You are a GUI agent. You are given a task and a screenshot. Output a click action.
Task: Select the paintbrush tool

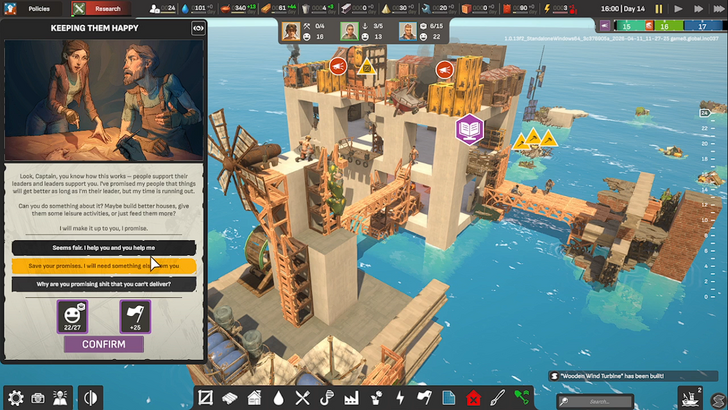coord(497,398)
